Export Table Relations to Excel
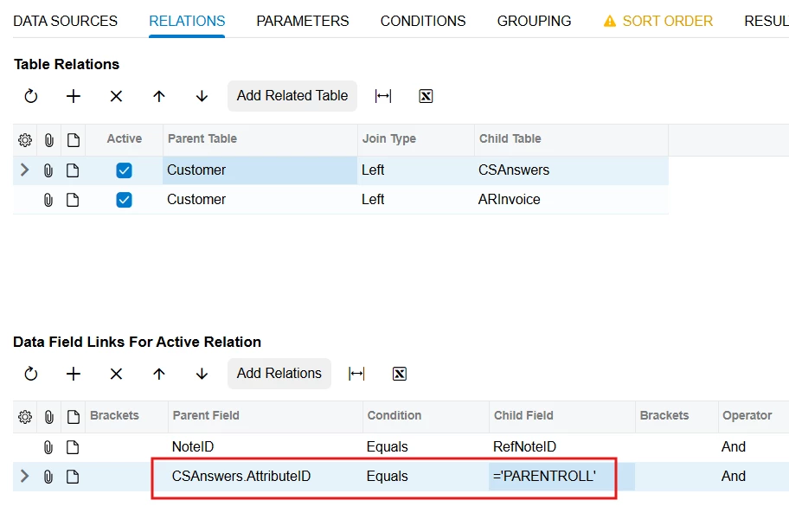The height and width of the screenshot is (532, 789). pos(426,96)
